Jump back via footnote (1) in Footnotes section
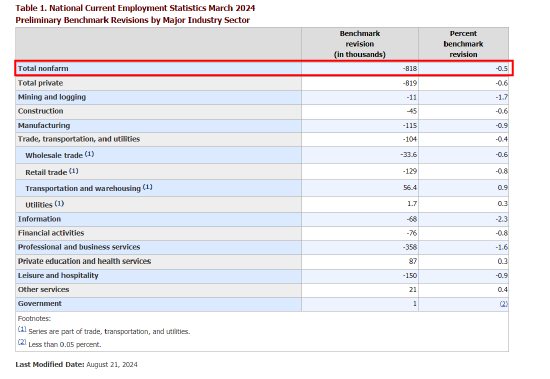 [x=22, y=329]
